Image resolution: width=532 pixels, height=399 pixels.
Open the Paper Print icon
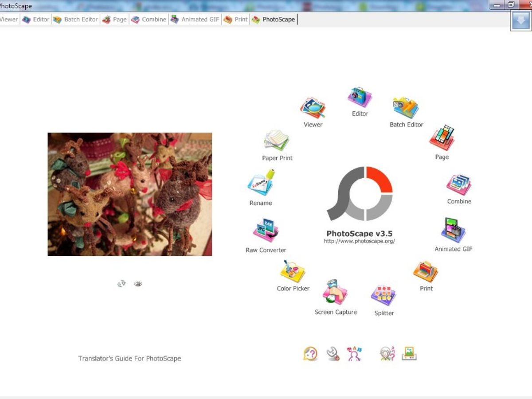(x=277, y=141)
